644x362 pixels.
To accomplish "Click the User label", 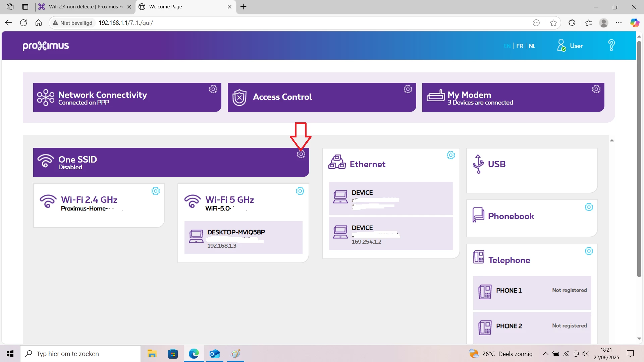I will point(576,46).
